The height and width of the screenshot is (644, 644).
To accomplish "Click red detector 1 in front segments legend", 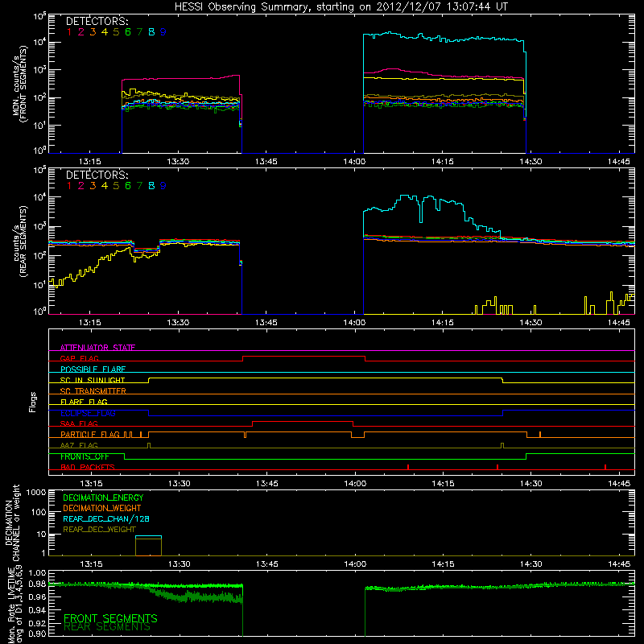I will coord(69,32).
